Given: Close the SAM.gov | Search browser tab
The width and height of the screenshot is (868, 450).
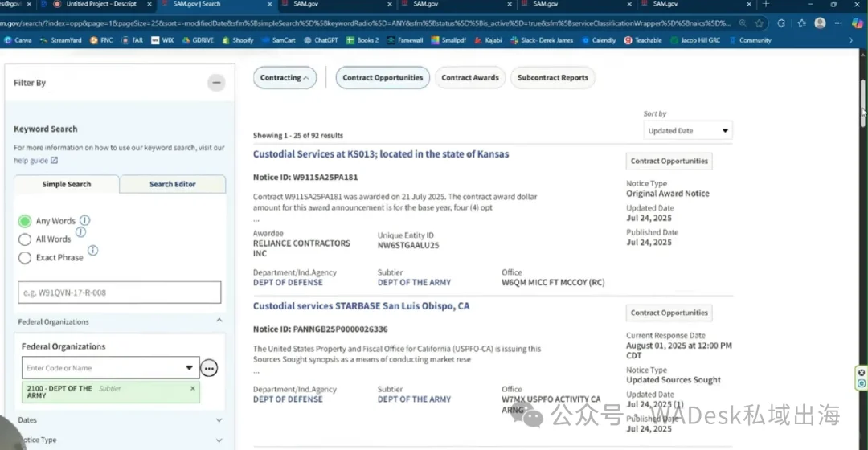Looking at the screenshot, I should pyautogui.click(x=269, y=4).
